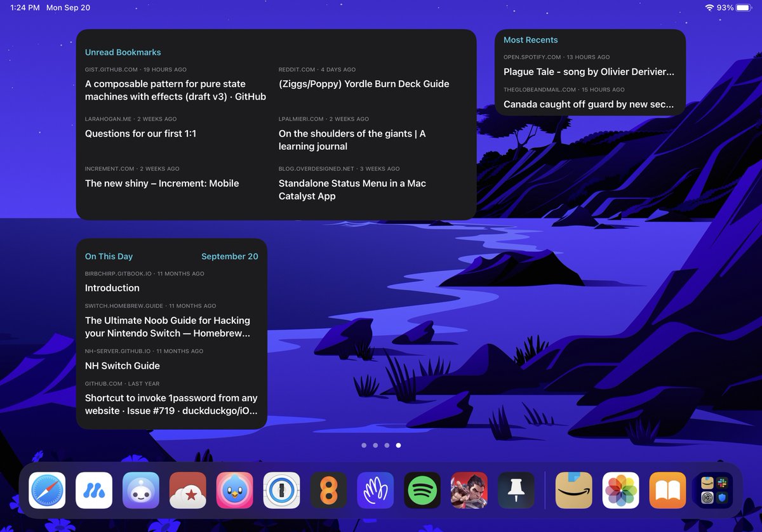
Task: Open 'Standalone Status Menu in a Mac Catalyst App'
Action: [x=352, y=189]
